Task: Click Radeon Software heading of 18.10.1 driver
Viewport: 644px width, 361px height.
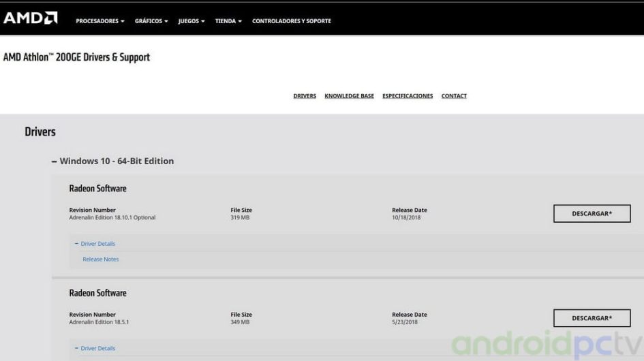Action: pyautogui.click(x=97, y=188)
